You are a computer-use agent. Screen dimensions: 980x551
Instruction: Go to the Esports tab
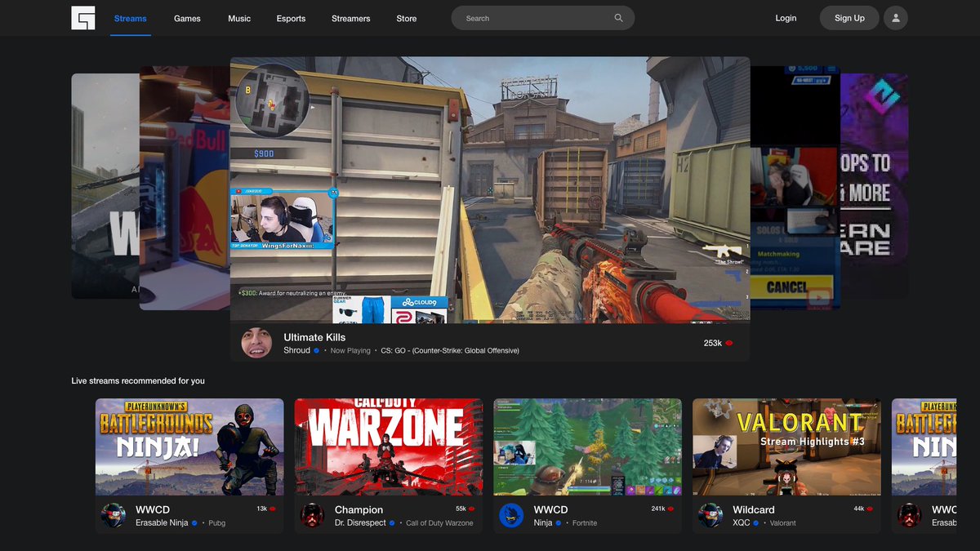pyautogui.click(x=291, y=18)
